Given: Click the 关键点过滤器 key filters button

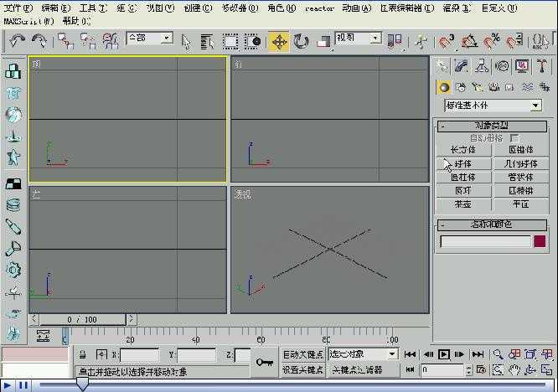Looking at the screenshot, I should [x=357, y=370].
